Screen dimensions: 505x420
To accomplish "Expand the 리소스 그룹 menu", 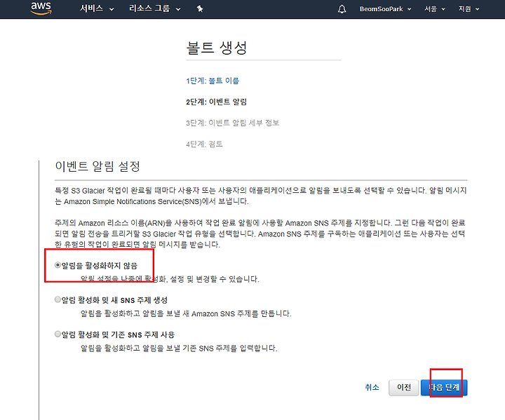I will coord(154,8).
